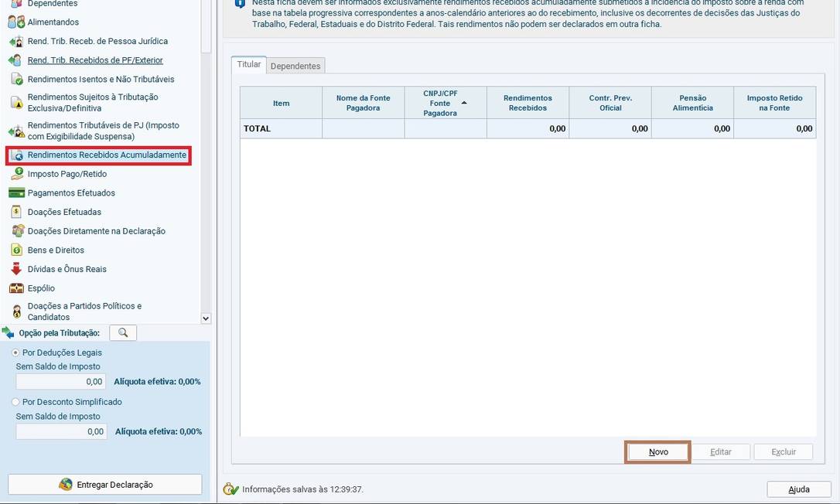The height and width of the screenshot is (504, 840).
Task: Open Pagamentos Efetuados card icon
Action: (16, 193)
